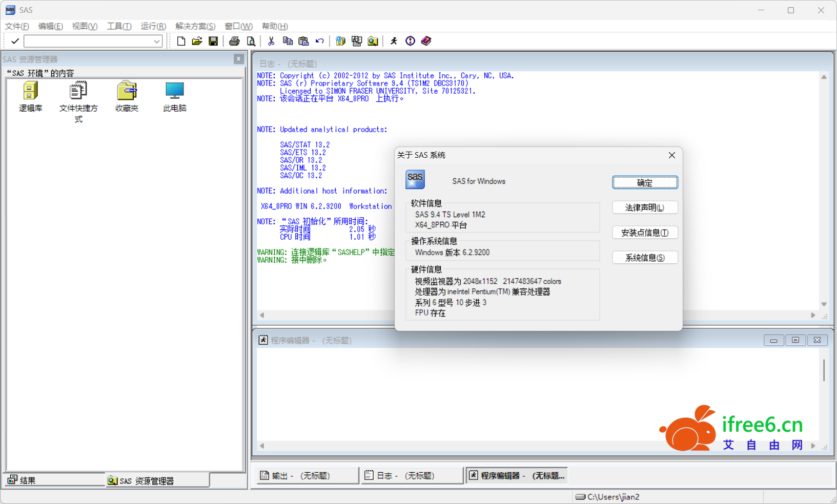Click the Save icon in toolbar
The image size is (837, 504).
[x=213, y=41]
